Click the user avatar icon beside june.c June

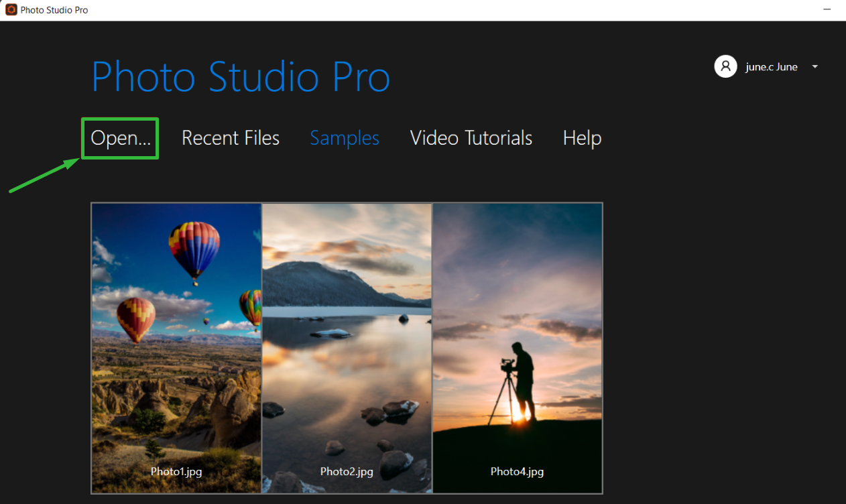(726, 66)
